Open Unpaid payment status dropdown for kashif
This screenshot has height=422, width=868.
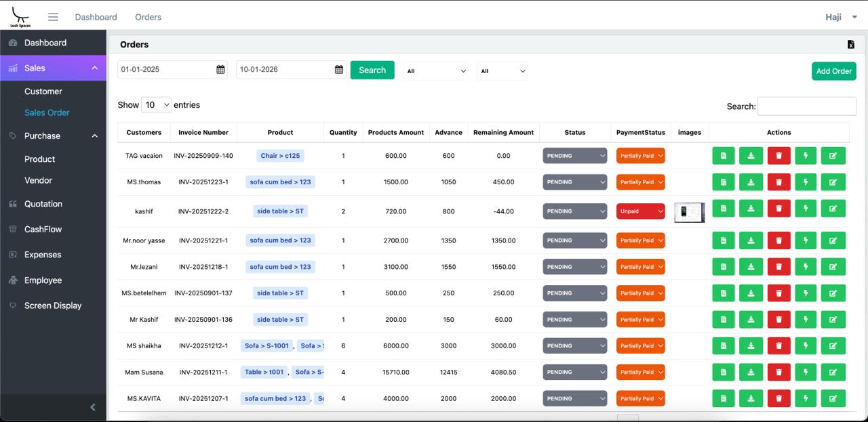640,211
